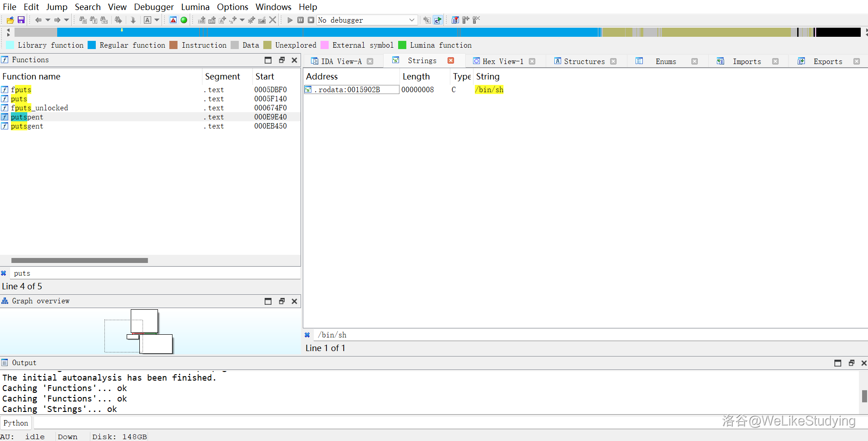The height and width of the screenshot is (441, 868).
Task: Click the save database floppy icon
Action: coord(21,20)
